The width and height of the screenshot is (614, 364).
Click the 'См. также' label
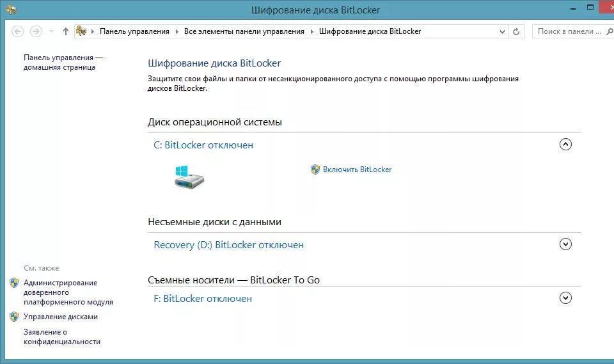point(42,268)
